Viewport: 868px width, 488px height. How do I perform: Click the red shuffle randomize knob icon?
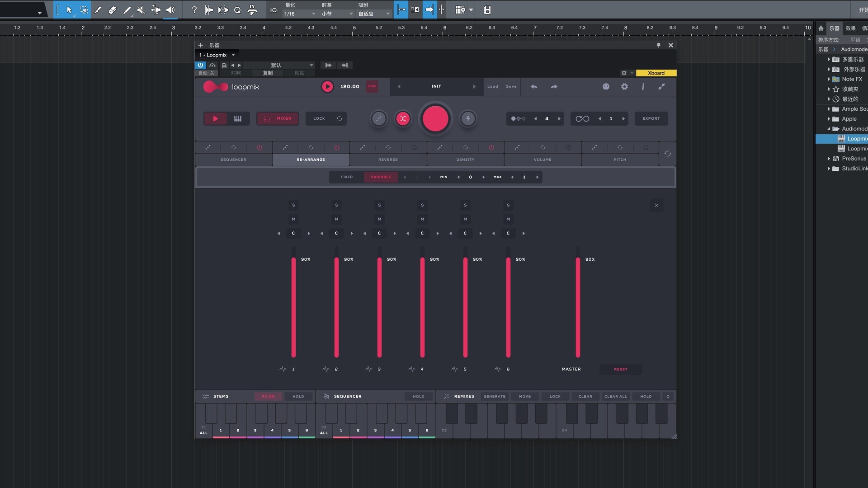pyautogui.click(x=403, y=118)
